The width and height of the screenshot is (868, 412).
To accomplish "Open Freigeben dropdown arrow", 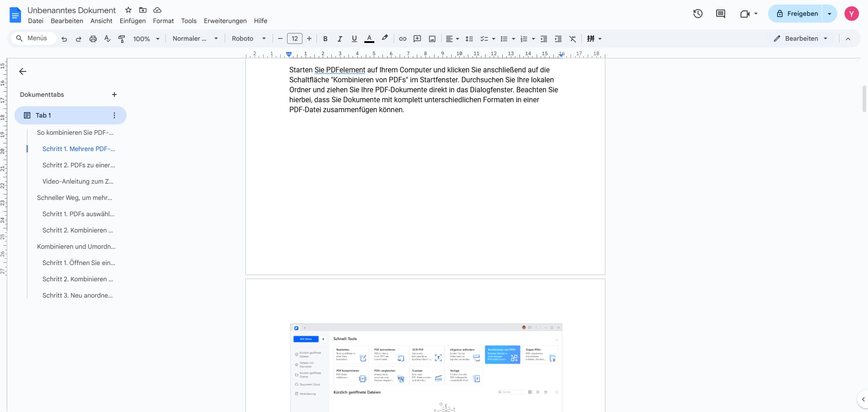I will (x=830, y=14).
